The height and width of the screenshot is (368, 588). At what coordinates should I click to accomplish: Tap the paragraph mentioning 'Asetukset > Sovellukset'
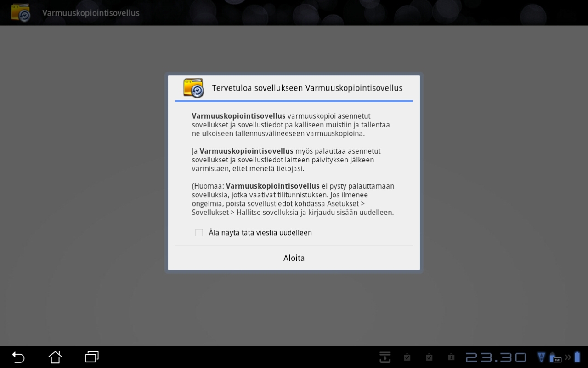(293, 199)
